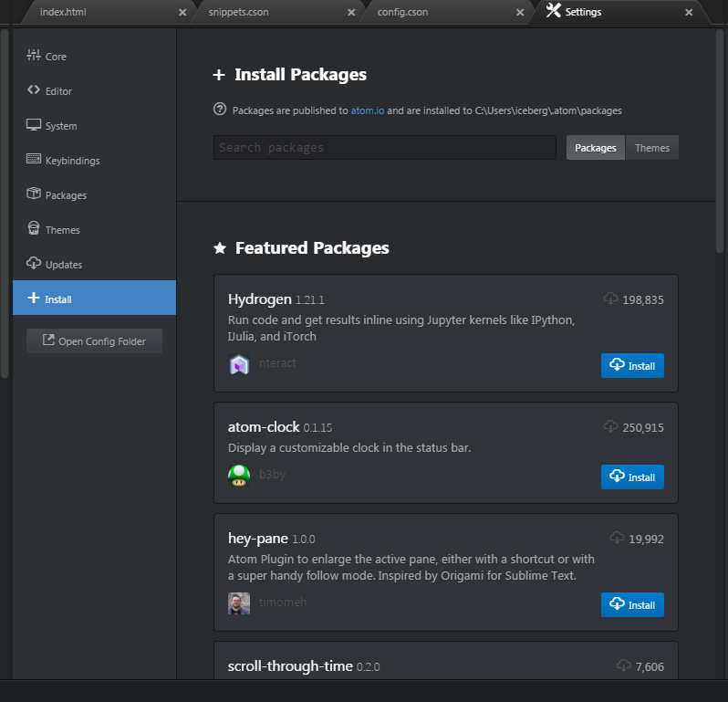Click the b3by mushroom avatar icon

[x=238, y=476]
